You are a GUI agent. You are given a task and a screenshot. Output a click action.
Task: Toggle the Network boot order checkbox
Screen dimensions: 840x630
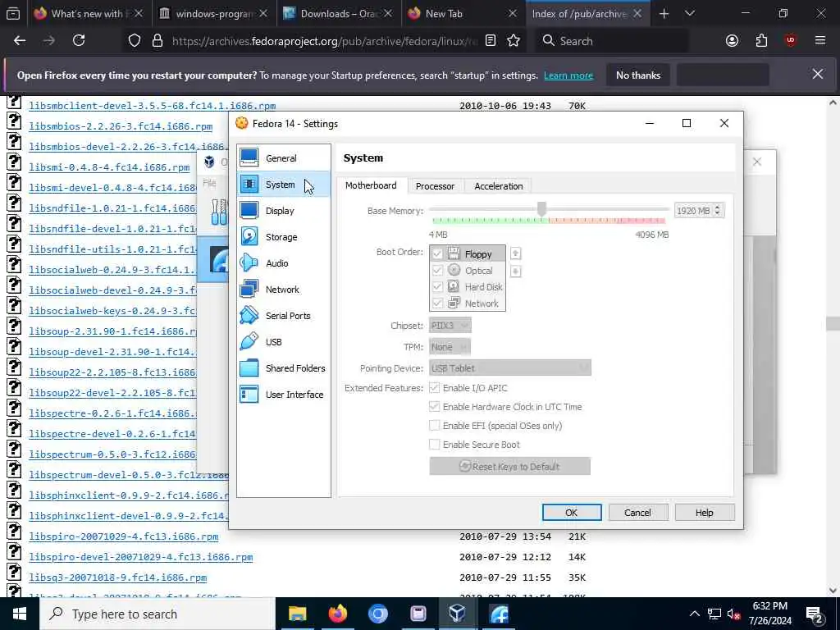[x=437, y=304]
